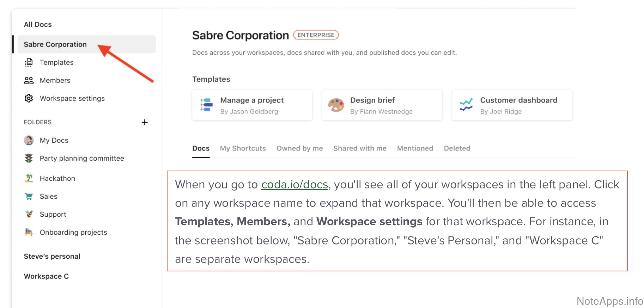Open the Party planning committee folder

(81, 158)
